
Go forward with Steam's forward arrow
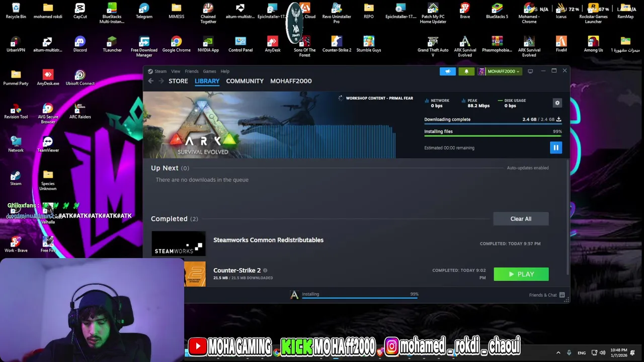161,81
